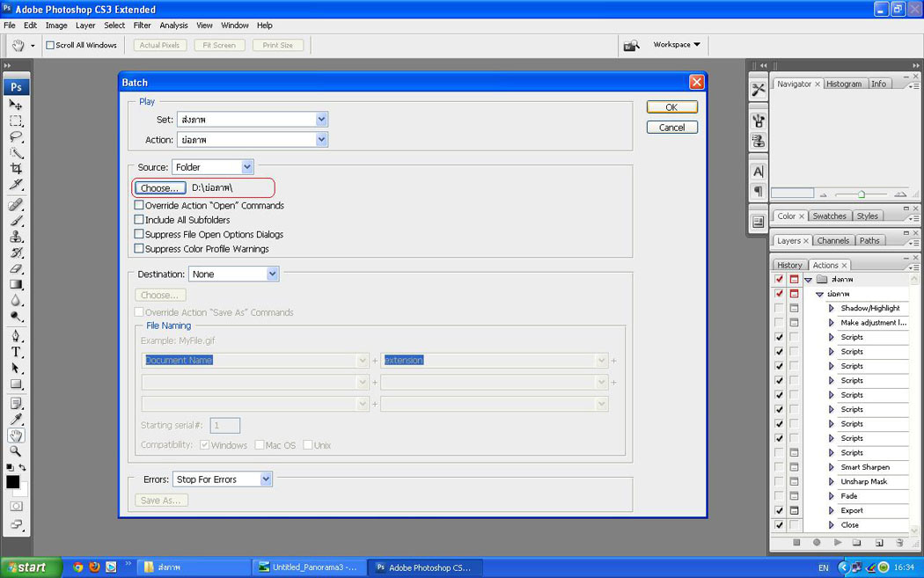Click the Move tool icon

(x=16, y=105)
